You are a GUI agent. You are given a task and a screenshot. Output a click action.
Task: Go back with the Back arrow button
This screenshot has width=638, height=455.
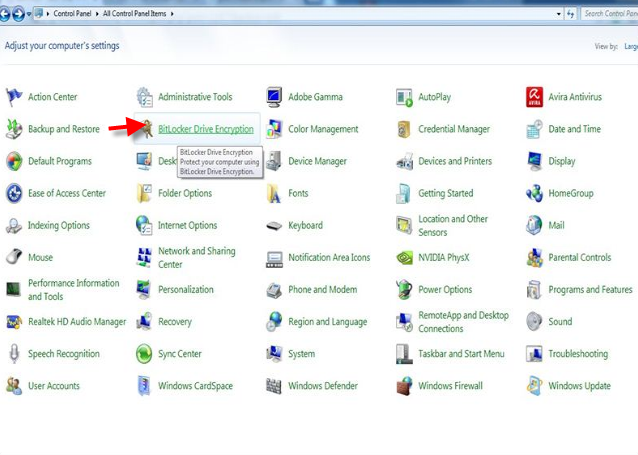(x=4, y=14)
